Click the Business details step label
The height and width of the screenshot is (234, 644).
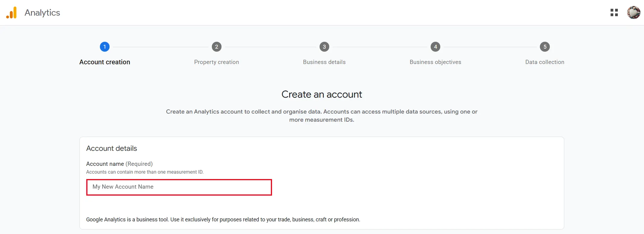pyautogui.click(x=324, y=62)
